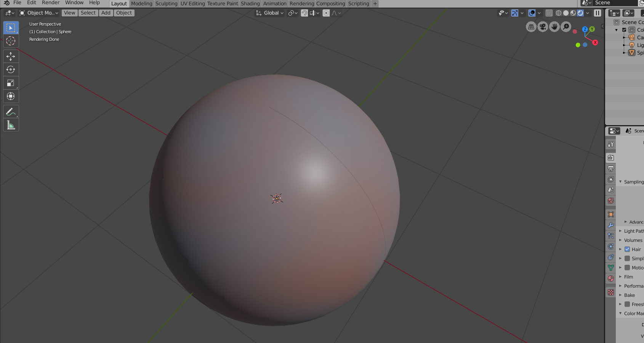Click the Add button in header

[106, 13]
